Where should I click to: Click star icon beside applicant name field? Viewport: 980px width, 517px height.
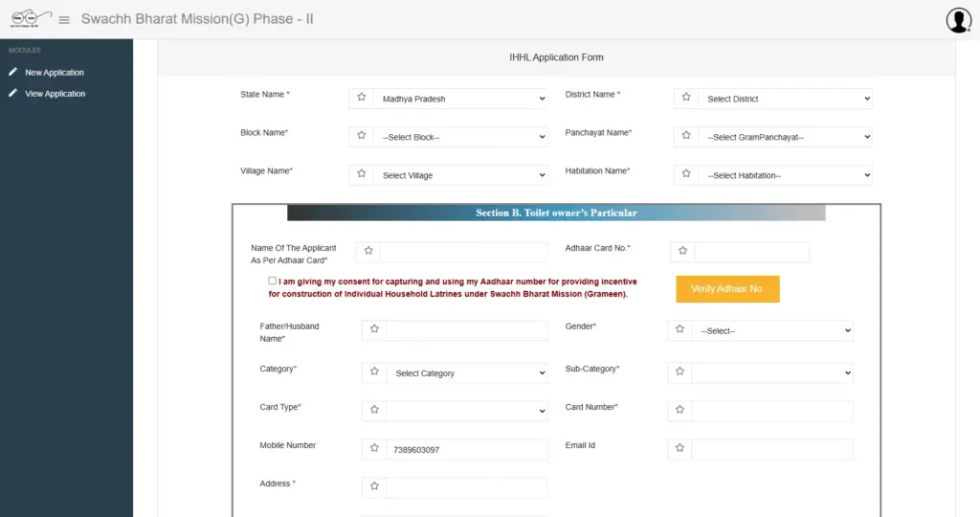pos(368,251)
